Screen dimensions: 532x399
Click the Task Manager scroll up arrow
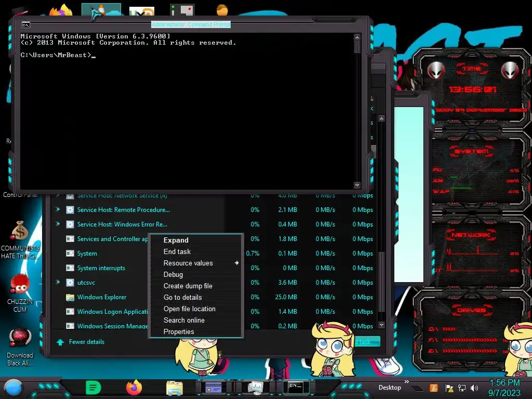pyautogui.click(x=382, y=118)
